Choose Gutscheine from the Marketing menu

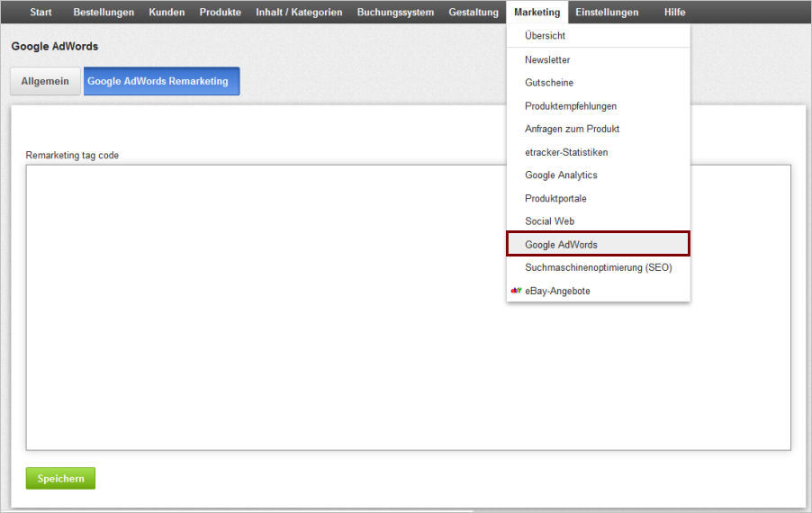(x=598, y=82)
